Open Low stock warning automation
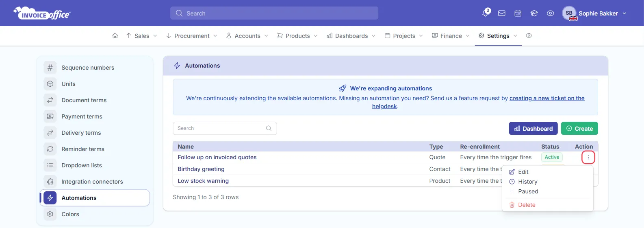The width and height of the screenshot is (644, 228). [203, 181]
